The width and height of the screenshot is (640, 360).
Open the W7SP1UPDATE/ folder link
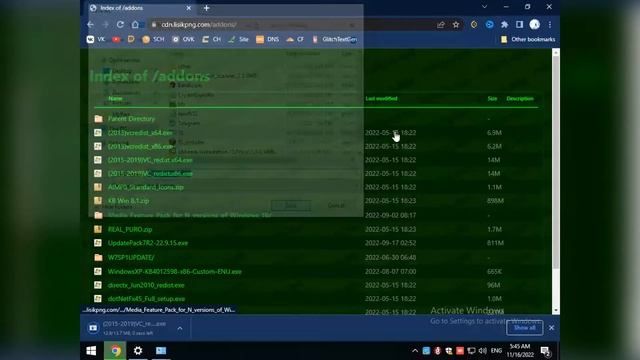click(131, 258)
